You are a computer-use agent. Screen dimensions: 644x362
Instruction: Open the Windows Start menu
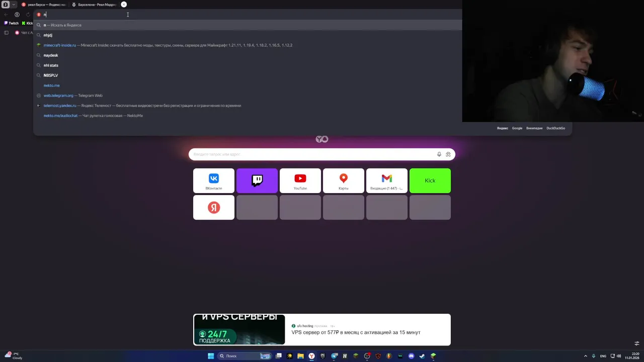(x=211, y=356)
